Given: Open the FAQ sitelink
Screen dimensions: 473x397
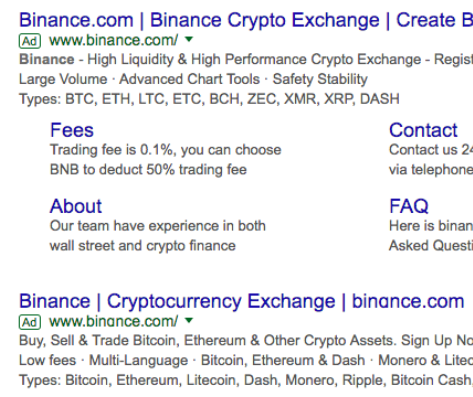Looking at the screenshot, I should click(409, 206).
